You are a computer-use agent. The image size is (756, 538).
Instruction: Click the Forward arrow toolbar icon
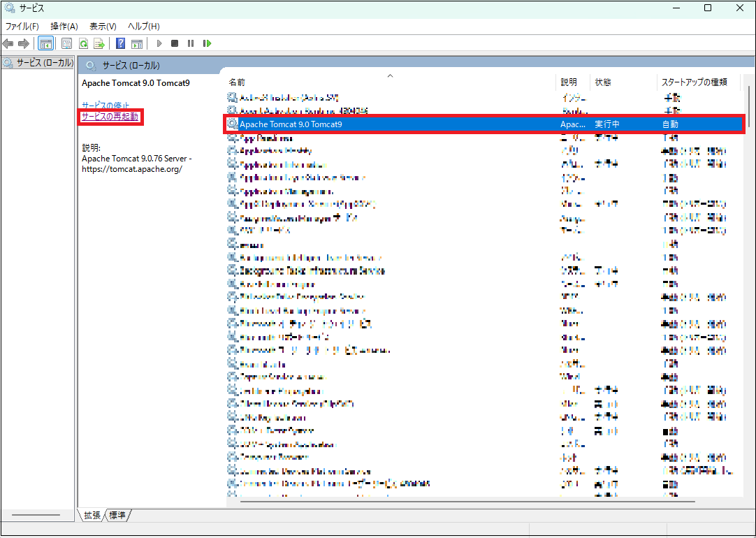click(23, 43)
